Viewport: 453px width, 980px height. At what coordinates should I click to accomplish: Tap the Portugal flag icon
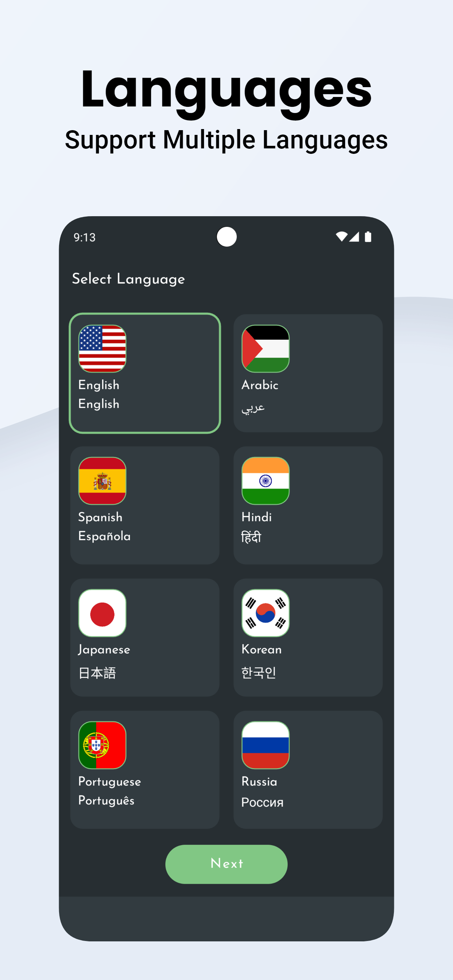click(102, 745)
